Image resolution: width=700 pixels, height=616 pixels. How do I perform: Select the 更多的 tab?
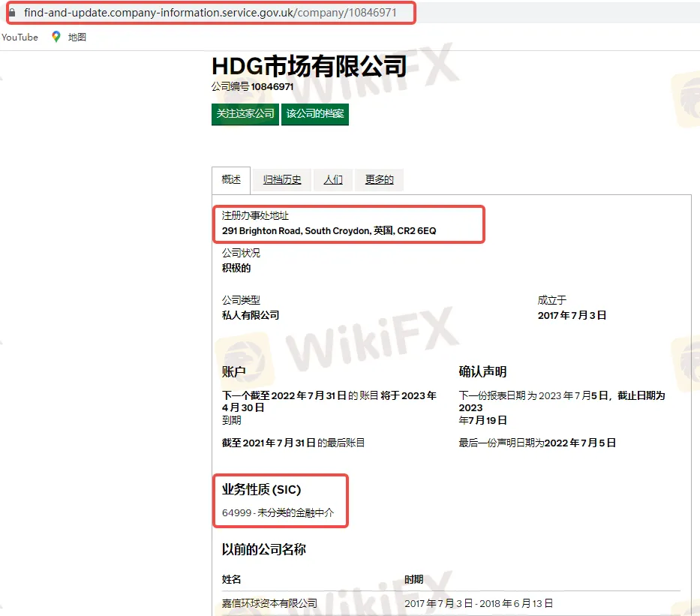coord(378,180)
